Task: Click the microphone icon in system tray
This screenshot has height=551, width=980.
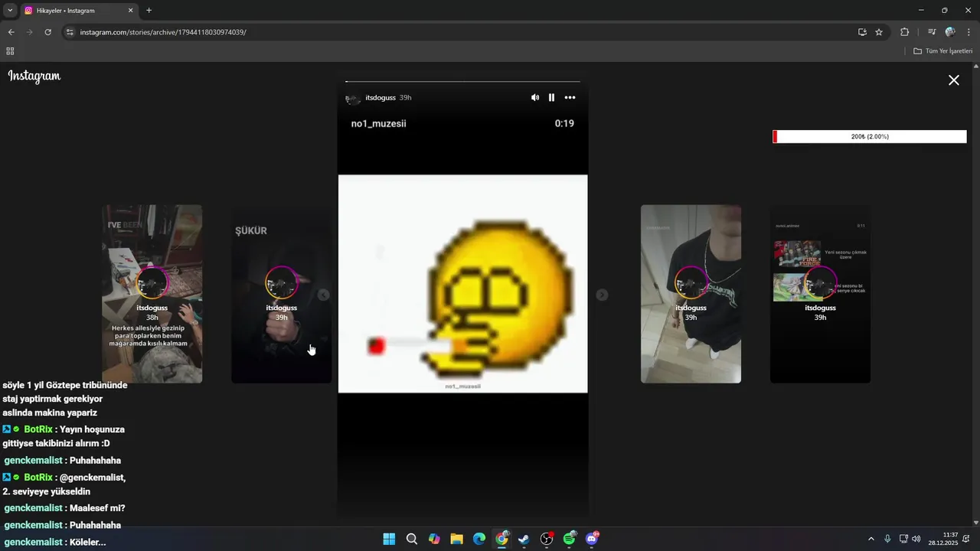Action: (x=887, y=539)
